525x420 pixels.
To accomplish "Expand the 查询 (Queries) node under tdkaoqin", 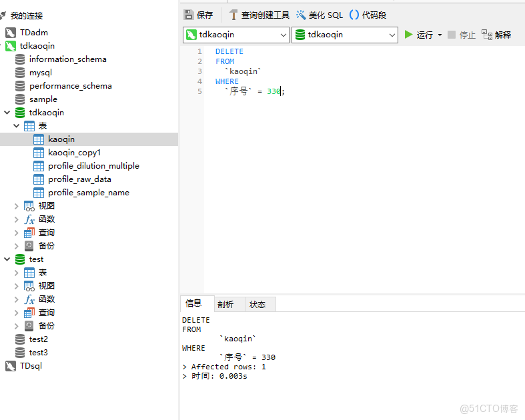I will click(x=16, y=233).
